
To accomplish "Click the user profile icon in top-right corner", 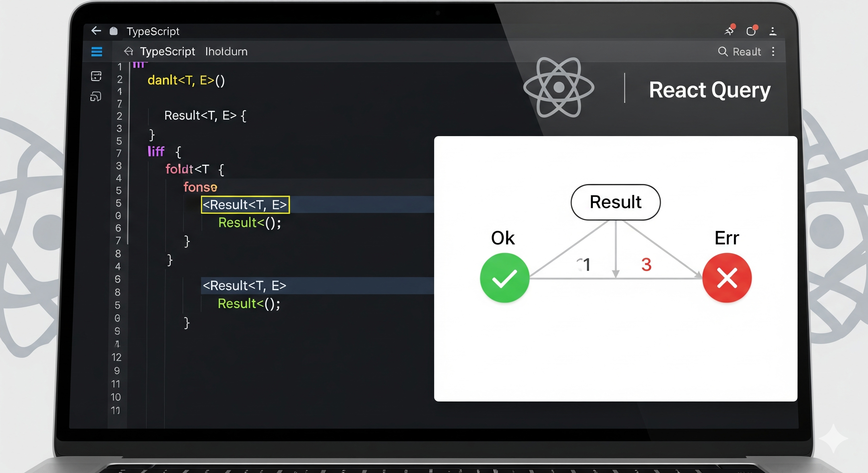I will [773, 31].
